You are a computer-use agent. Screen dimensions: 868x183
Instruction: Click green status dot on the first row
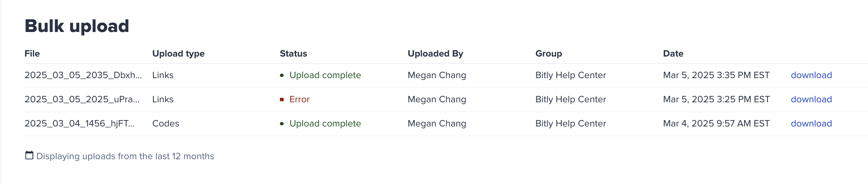pos(282,76)
